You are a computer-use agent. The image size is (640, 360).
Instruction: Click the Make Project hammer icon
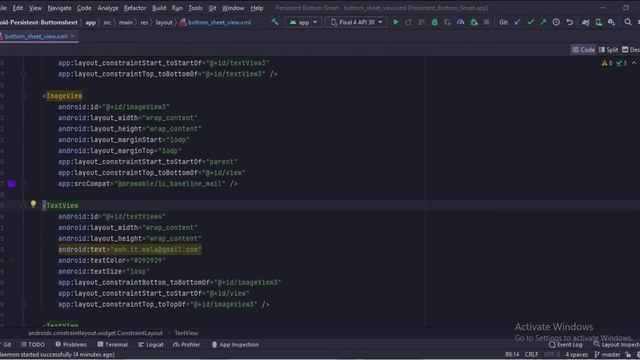coord(275,22)
